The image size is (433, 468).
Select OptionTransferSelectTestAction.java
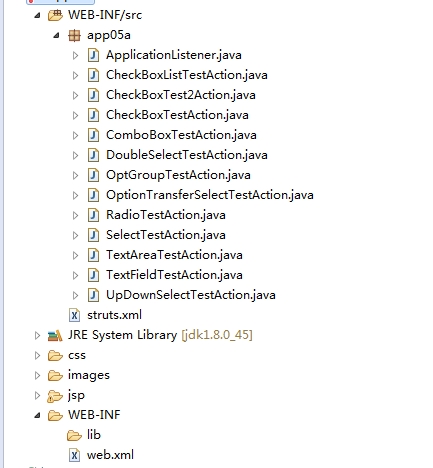(x=210, y=195)
